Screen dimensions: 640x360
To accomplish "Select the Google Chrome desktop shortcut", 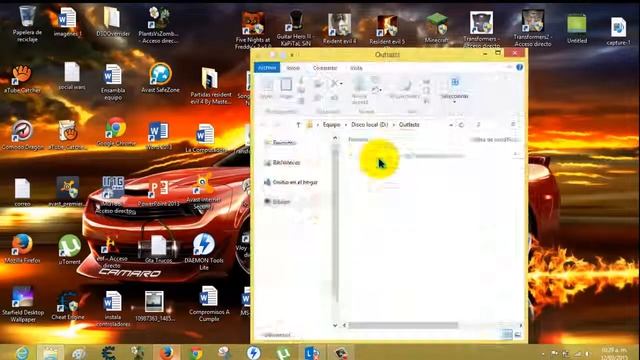I will point(116,132).
